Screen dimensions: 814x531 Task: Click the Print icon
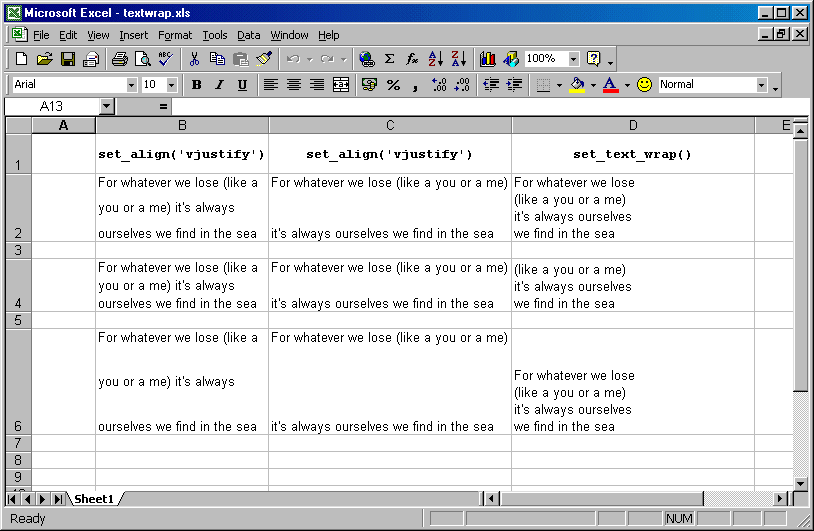119,59
